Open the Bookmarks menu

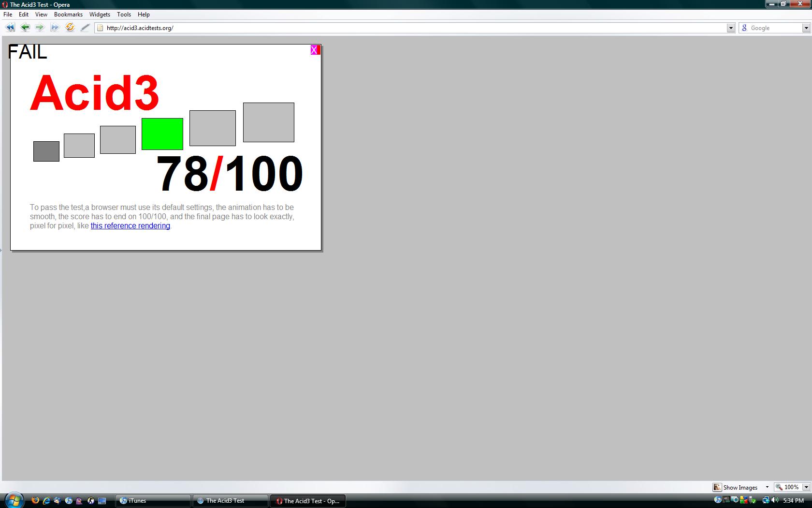68,15
